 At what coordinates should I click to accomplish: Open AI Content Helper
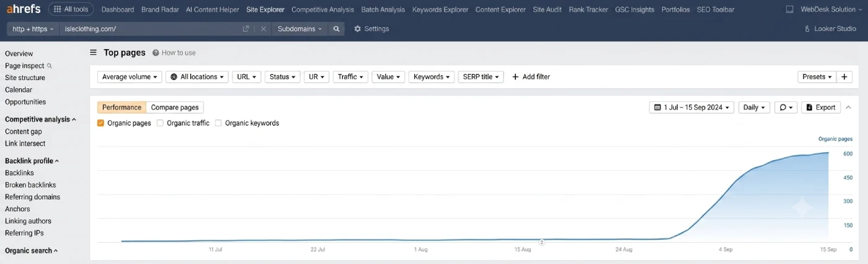coord(213,9)
